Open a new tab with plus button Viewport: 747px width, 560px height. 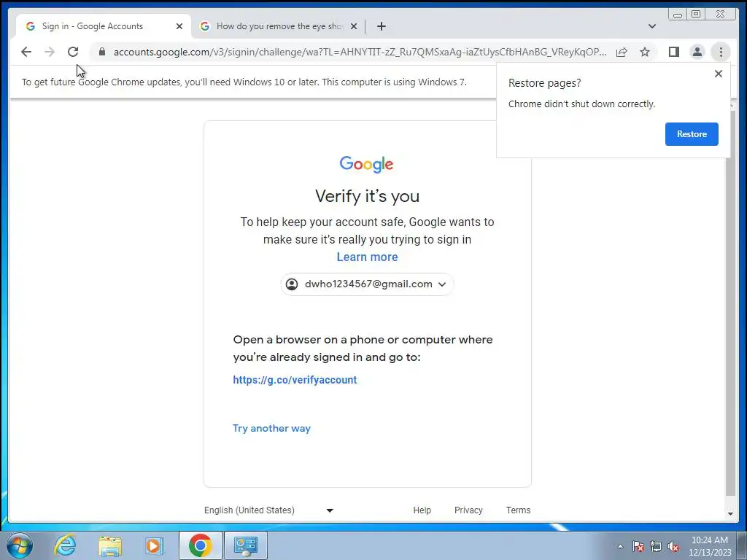coord(381,26)
